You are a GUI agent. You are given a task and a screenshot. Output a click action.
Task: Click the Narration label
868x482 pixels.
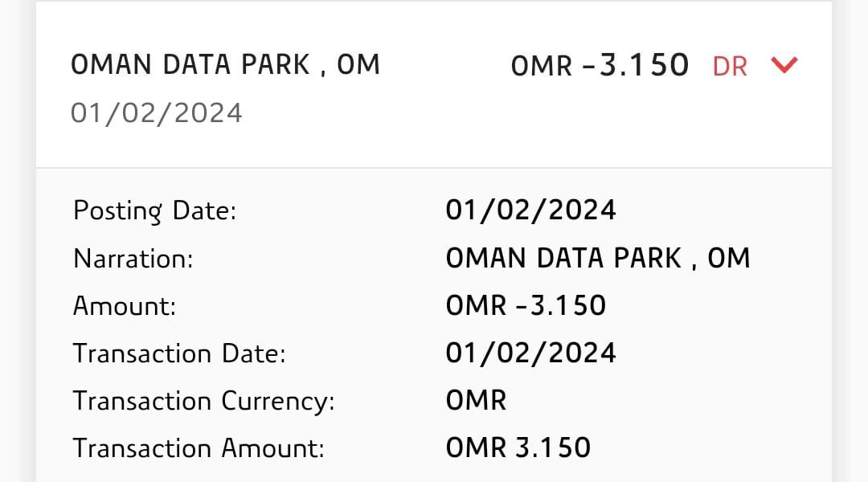click(133, 259)
